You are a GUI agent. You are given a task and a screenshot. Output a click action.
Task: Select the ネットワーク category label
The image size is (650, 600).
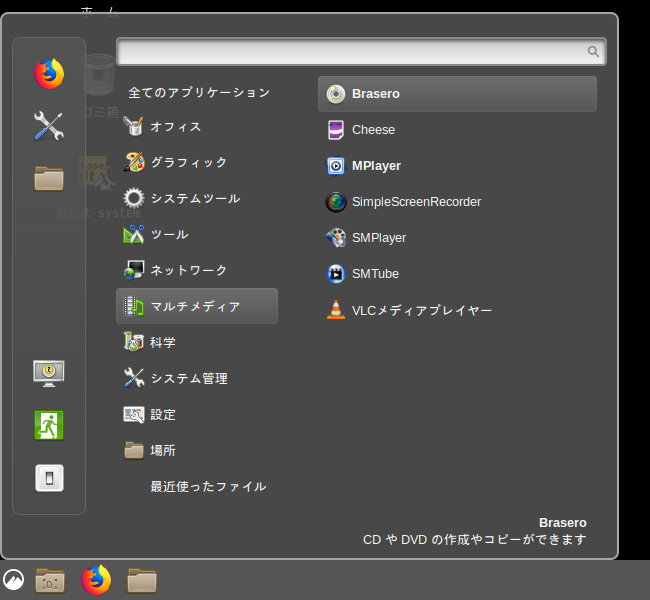click(x=189, y=270)
